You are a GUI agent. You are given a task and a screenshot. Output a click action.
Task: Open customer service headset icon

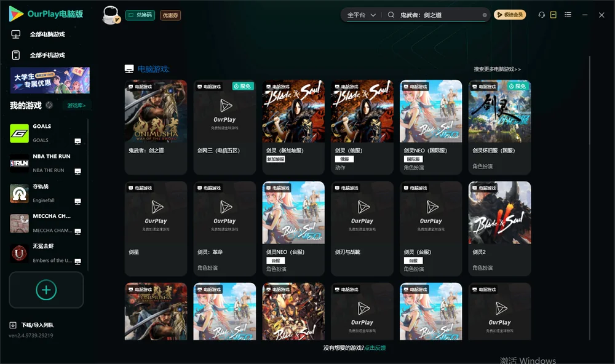[542, 15]
